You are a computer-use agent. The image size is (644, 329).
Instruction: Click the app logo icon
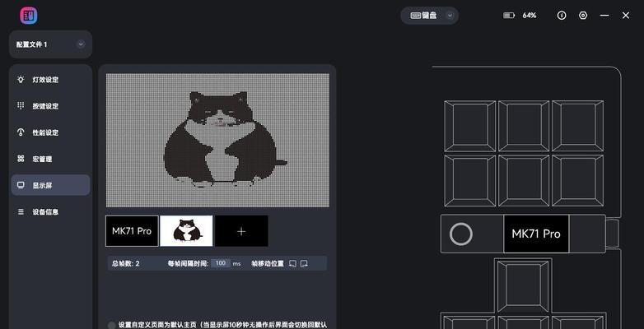[x=28, y=16]
